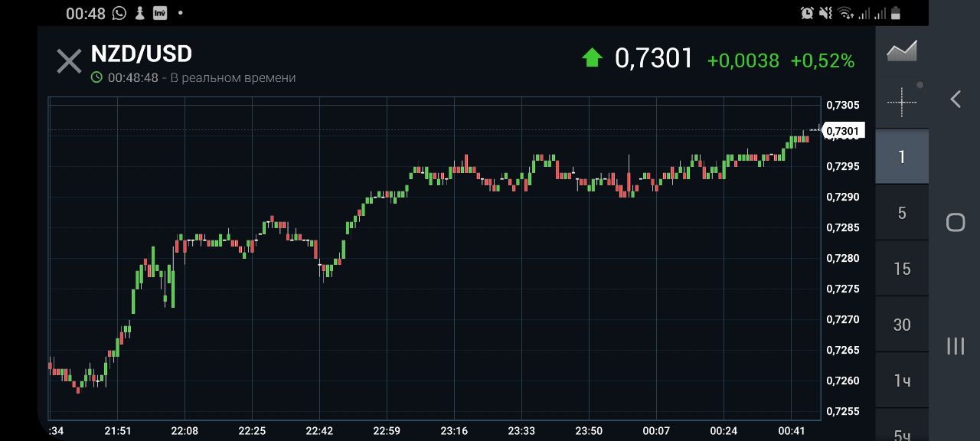Tap the green clock real-time icon
The width and height of the screenshot is (980, 441).
click(x=96, y=77)
